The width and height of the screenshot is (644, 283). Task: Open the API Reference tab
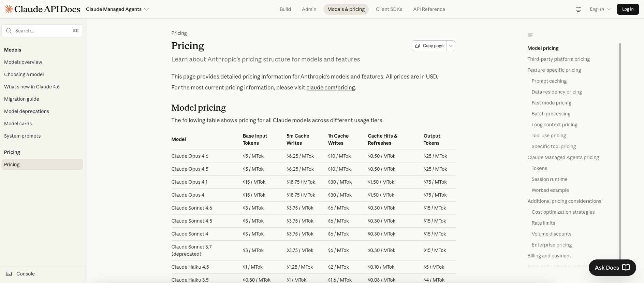pyautogui.click(x=429, y=9)
